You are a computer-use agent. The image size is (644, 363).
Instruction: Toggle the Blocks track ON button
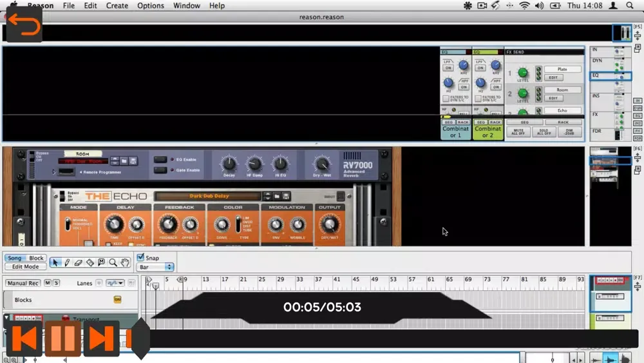117,300
